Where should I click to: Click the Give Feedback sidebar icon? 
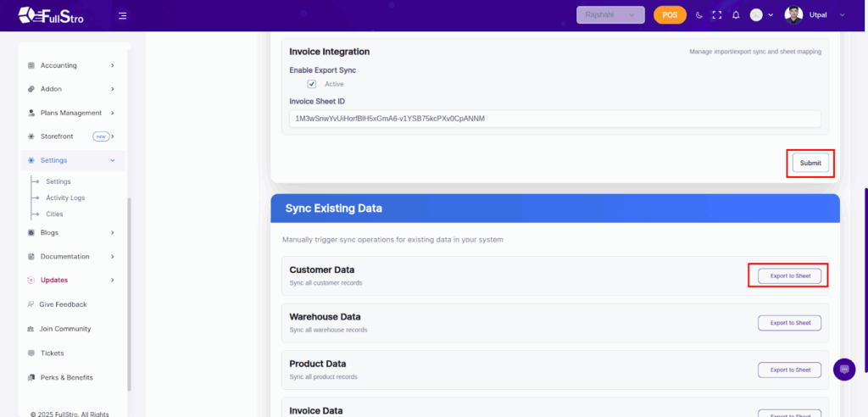[x=31, y=304]
